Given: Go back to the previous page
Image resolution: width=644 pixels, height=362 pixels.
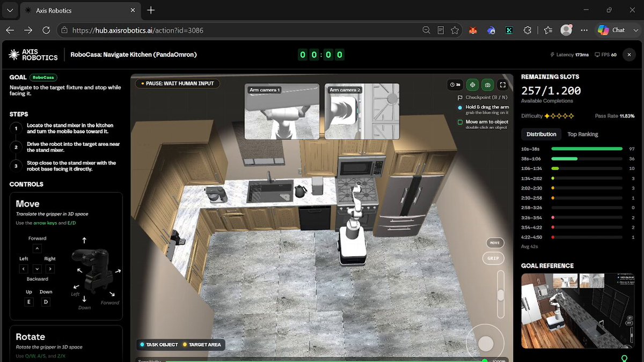Looking at the screenshot, I should tap(10, 30).
